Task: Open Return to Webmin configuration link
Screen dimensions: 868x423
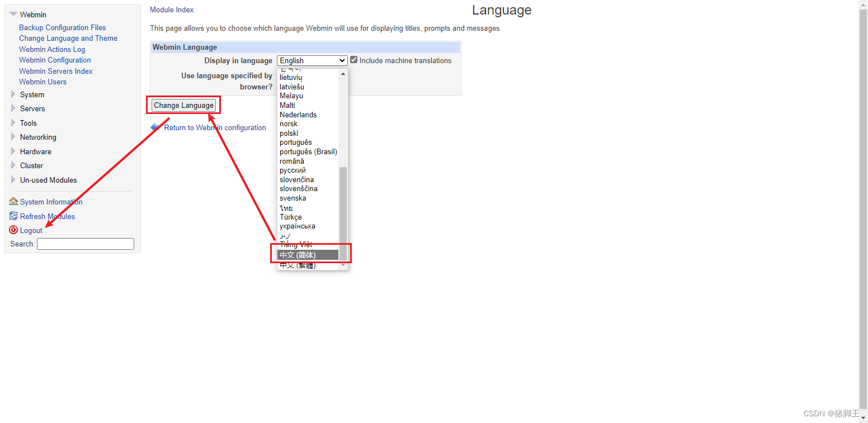Action: pyautogui.click(x=215, y=127)
